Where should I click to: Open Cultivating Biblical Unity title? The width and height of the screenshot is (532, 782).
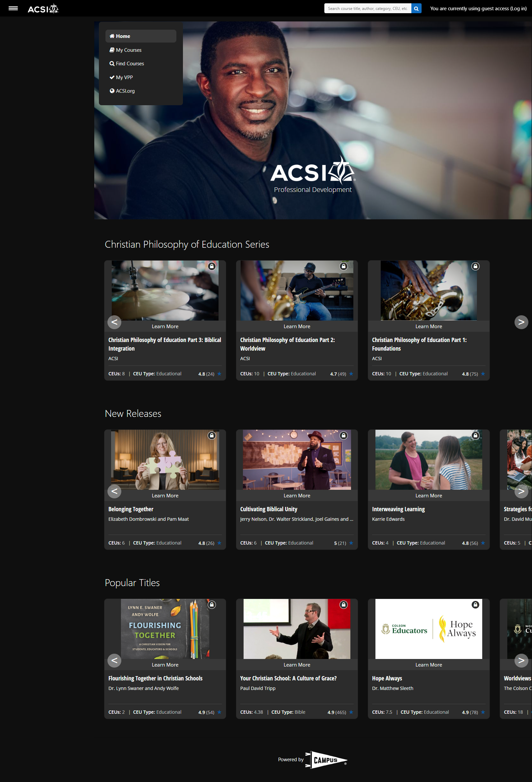coord(269,509)
